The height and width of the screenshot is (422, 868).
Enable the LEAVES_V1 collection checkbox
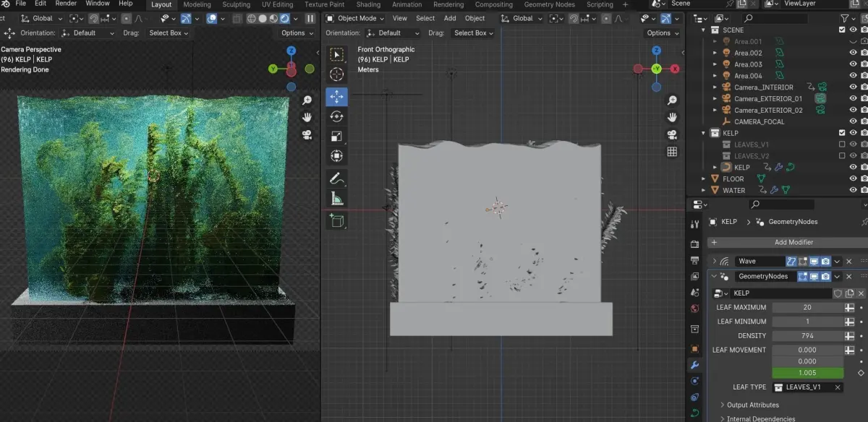(x=841, y=145)
